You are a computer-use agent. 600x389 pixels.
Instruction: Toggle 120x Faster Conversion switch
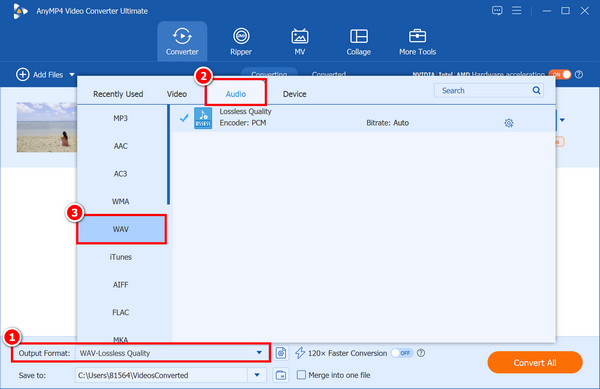point(402,353)
